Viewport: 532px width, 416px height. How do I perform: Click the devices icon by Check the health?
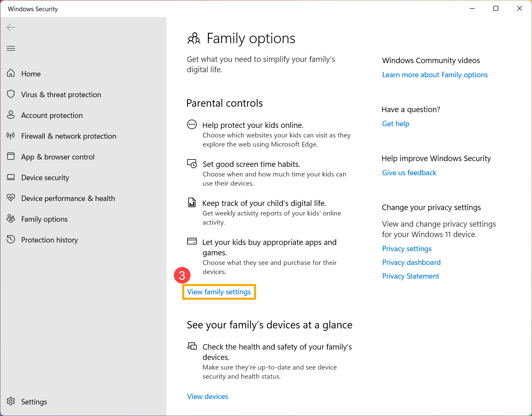tap(192, 346)
